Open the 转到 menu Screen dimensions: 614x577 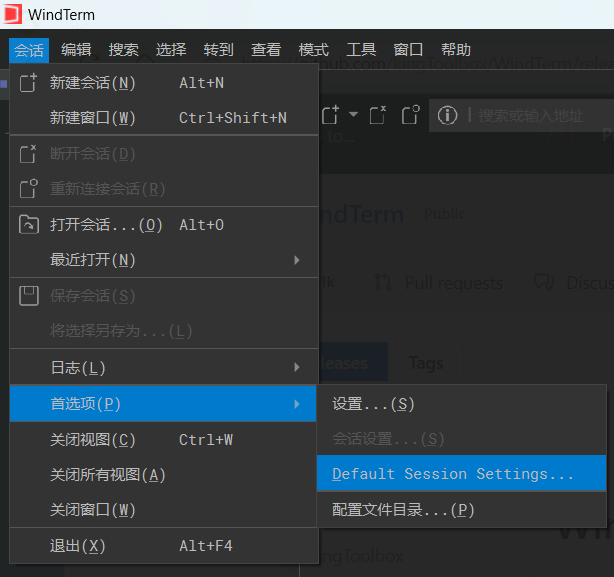point(218,50)
